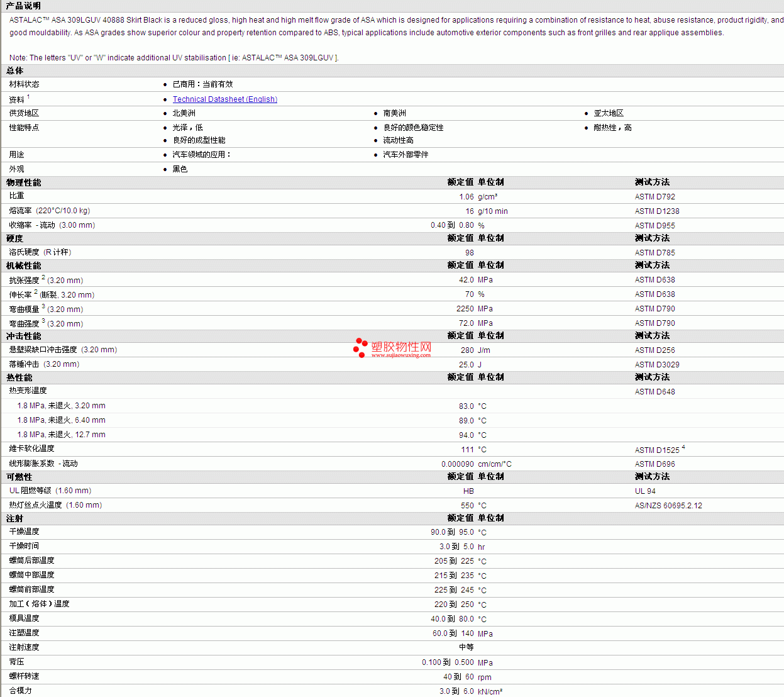Click the '模具温度' row label
784x697 pixels.
(24, 618)
